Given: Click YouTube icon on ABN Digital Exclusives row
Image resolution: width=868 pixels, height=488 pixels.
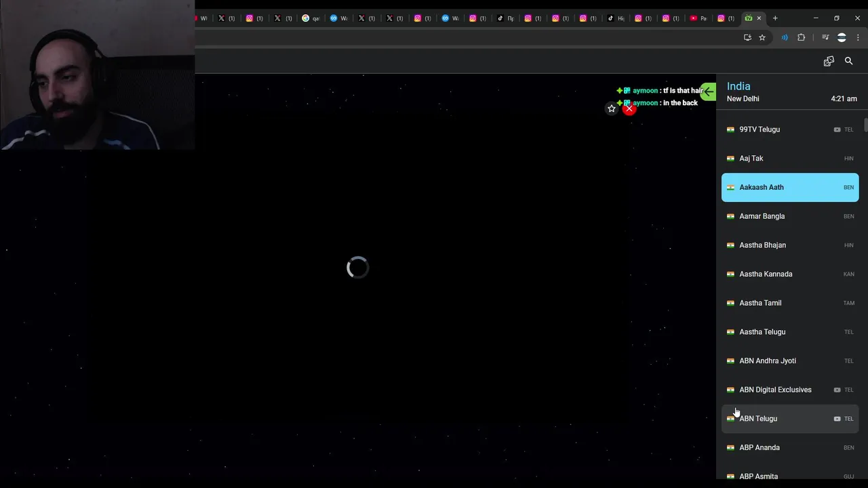Looking at the screenshot, I should (x=837, y=390).
